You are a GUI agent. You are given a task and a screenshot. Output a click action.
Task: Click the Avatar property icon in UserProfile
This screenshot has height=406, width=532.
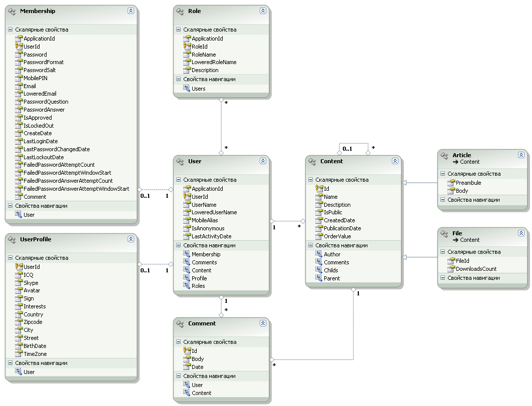pyautogui.click(x=19, y=290)
